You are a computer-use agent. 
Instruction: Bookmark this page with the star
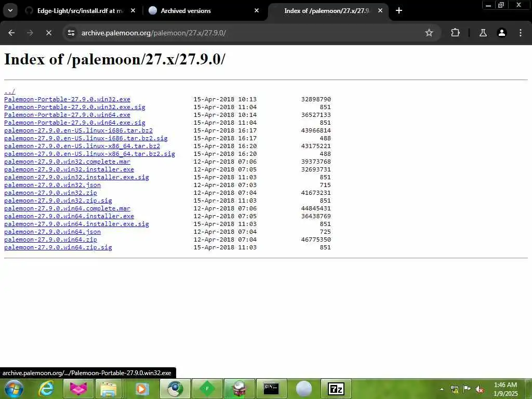(x=429, y=33)
